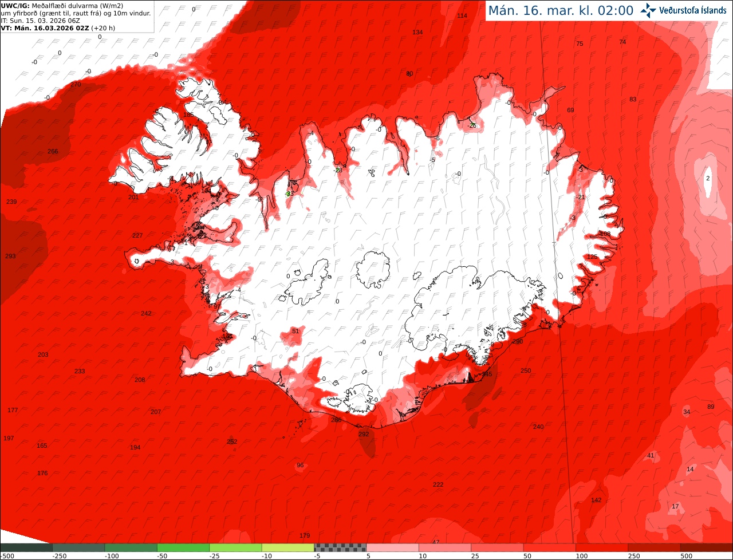The image size is (733, 560).
Task: Click the legend label -500
Action: click(7, 556)
